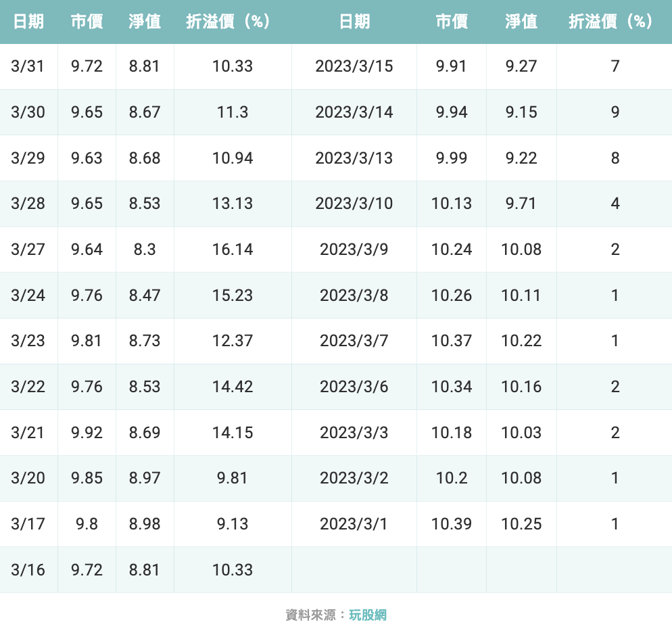Select the date cell 3/20
This screenshot has width=672, height=637.
click(x=28, y=478)
